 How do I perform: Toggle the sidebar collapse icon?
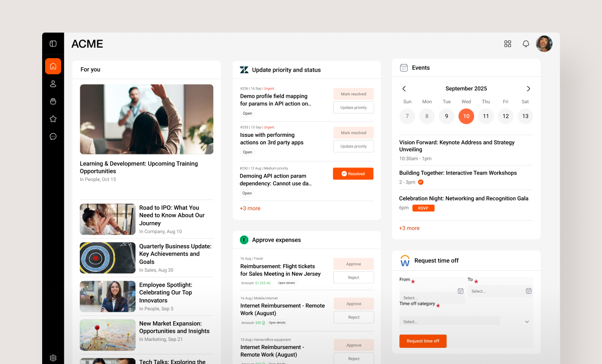53,44
